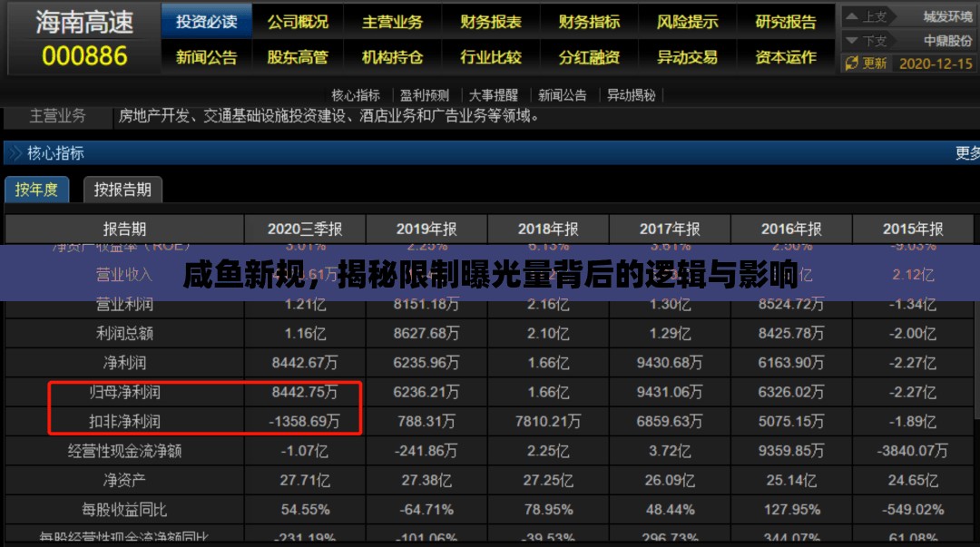Jump to 异动揭秘 sub-section link
This screenshot has height=547, width=980.
click(631, 95)
